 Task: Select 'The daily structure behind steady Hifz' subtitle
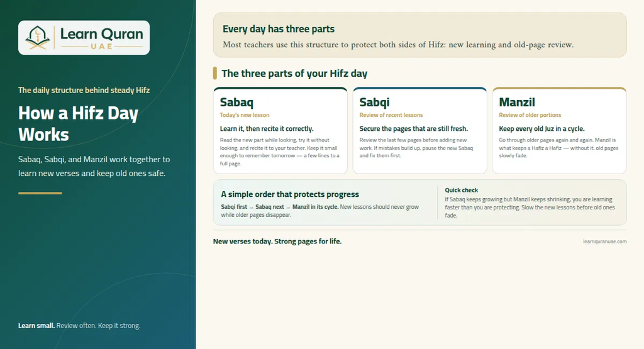click(84, 91)
